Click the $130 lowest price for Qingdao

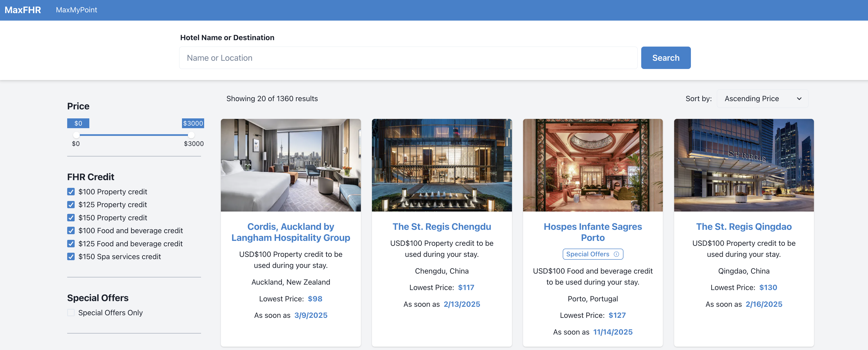[x=768, y=288]
